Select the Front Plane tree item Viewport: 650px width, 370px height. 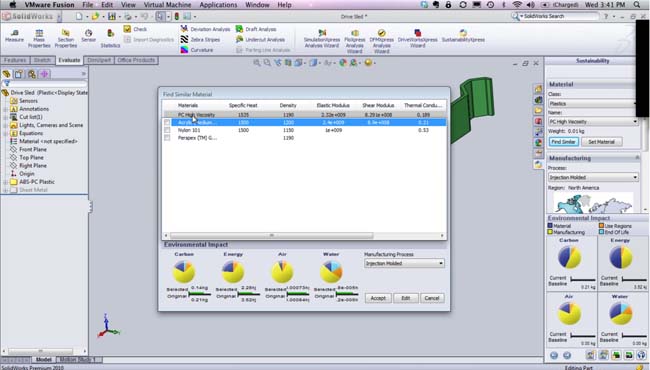coord(33,150)
